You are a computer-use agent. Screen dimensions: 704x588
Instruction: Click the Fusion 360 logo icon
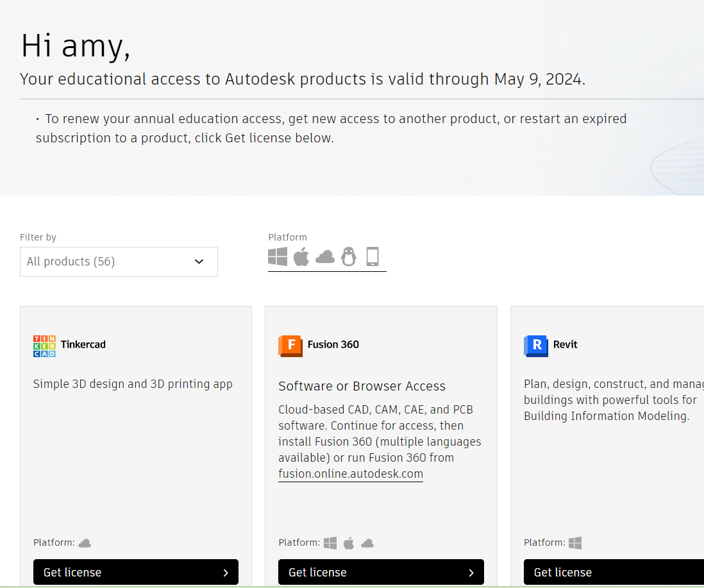pyautogui.click(x=290, y=346)
